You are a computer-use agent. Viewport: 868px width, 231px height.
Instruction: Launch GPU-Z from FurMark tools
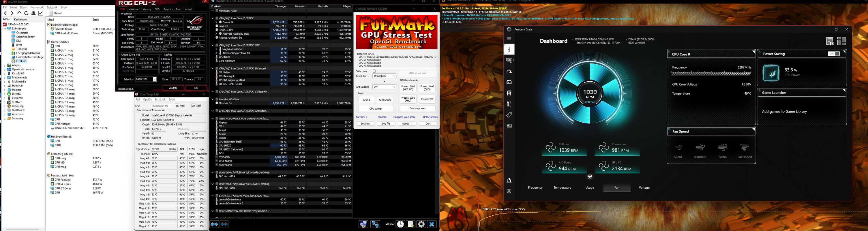[366, 100]
